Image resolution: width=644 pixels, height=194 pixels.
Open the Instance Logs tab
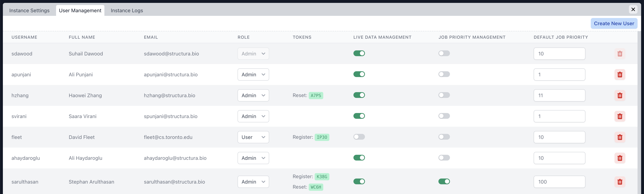[x=127, y=10]
